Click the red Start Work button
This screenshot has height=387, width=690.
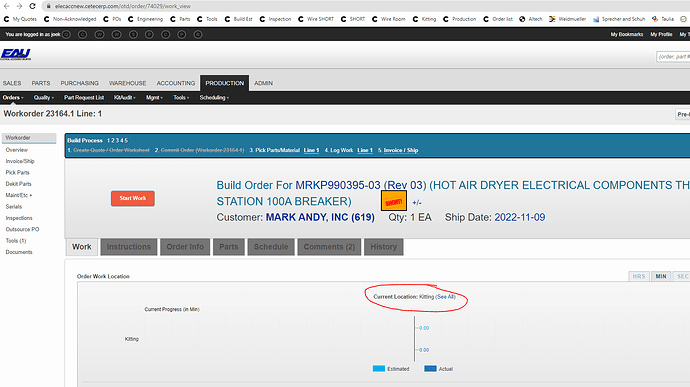tap(133, 199)
